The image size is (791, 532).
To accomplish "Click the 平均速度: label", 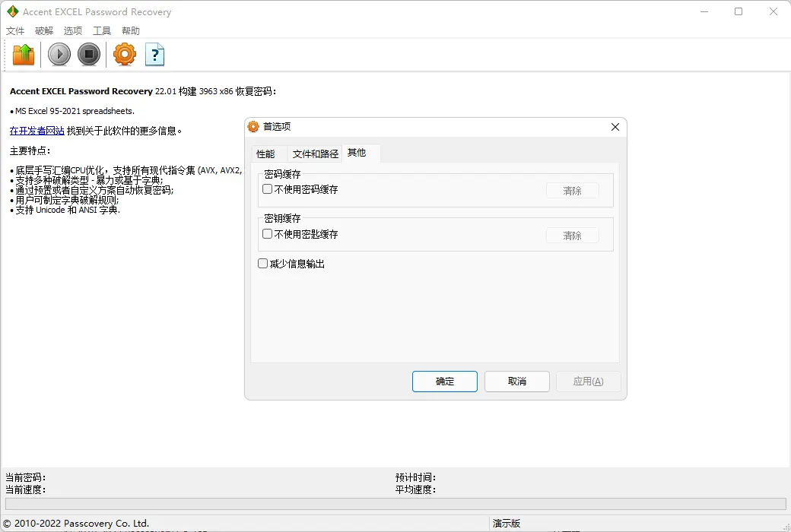I will tap(416, 489).
